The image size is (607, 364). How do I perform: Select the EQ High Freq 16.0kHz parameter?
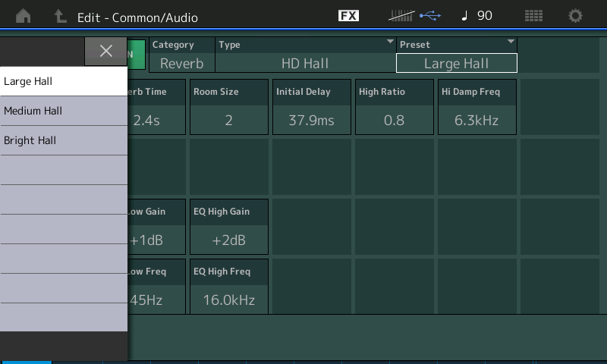click(x=229, y=287)
